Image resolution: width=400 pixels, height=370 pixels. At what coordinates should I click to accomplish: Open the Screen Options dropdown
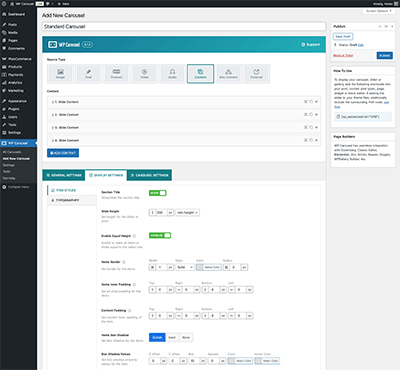[x=378, y=11]
